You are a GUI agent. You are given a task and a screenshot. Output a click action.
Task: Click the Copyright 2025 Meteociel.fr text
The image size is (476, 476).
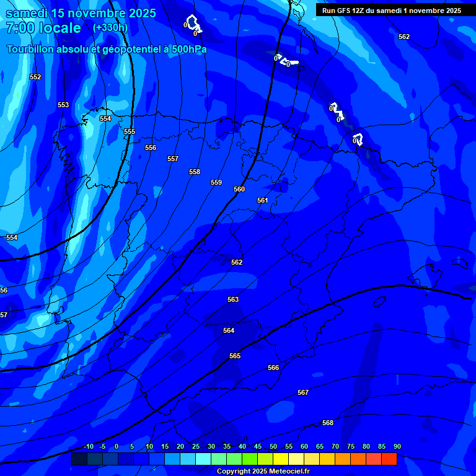point(263,472)
